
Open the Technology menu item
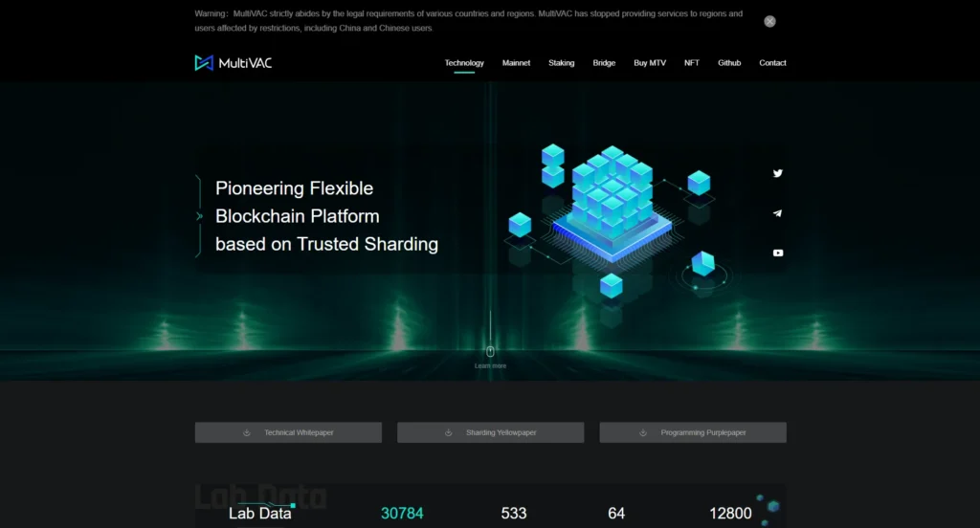click(464, 63)
